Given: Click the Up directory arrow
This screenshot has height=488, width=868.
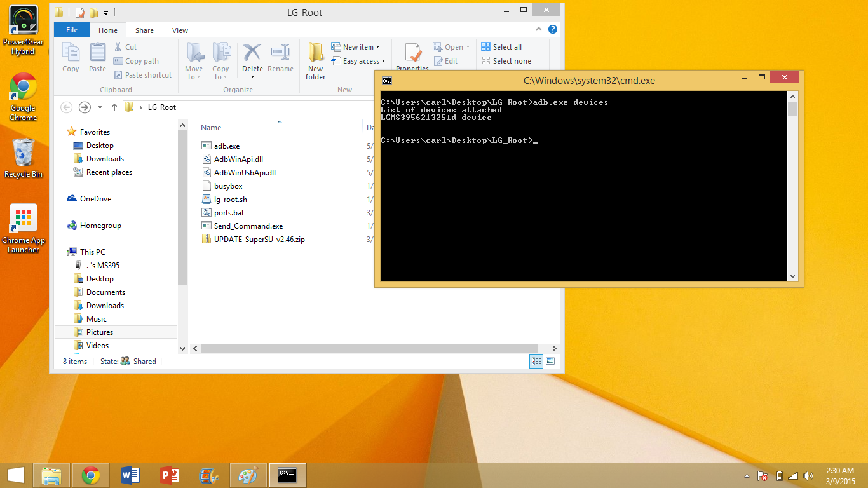Looking at the screenshot, I should tap(114, 107).
